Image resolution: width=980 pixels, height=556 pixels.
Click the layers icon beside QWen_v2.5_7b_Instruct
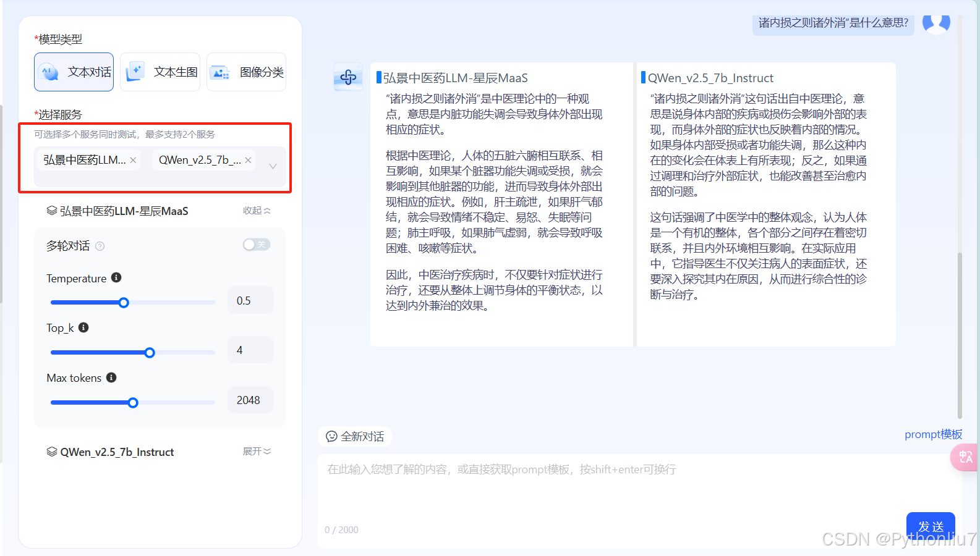52,452
